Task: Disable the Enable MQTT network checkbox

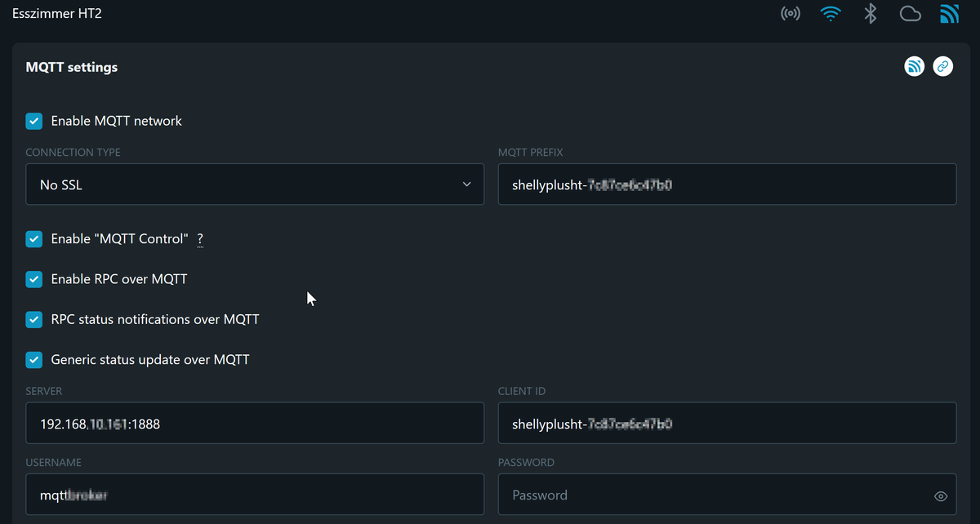Action: (34, 121)
